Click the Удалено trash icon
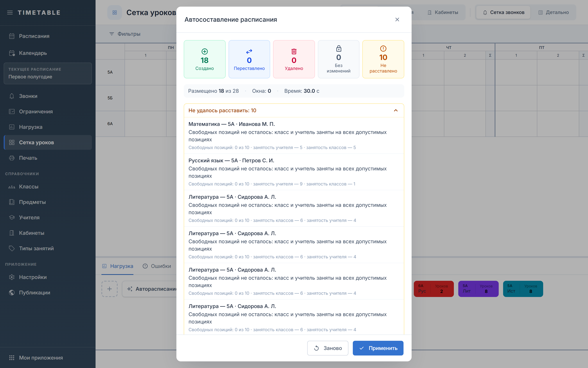The image size is (588, 368). (x=294, y=51)
